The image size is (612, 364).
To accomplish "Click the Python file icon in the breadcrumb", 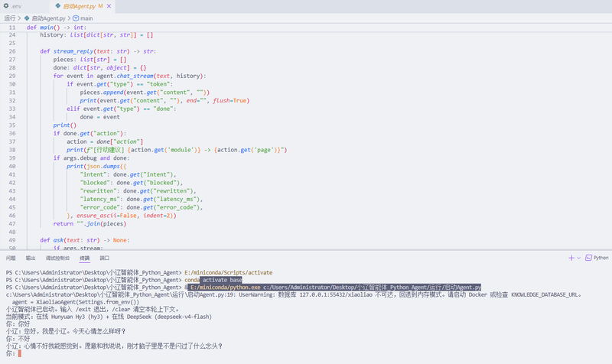I will pyautogui.click(x=27, y=18).
